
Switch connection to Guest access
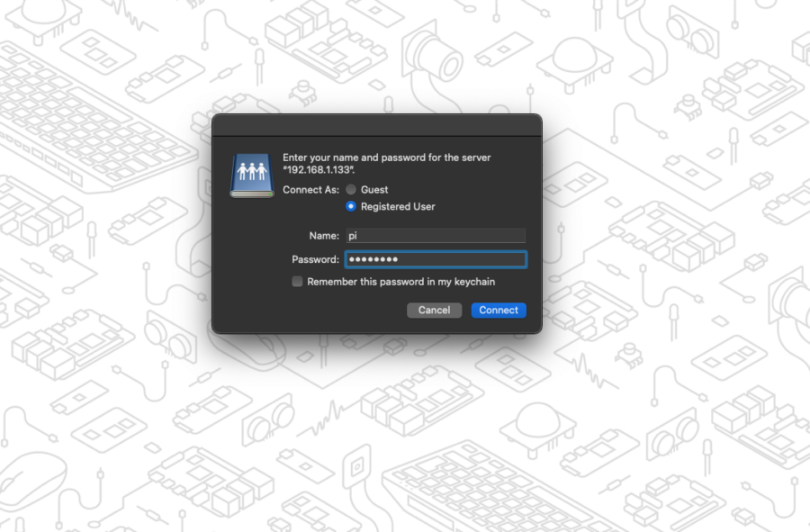tap(350, 189)
